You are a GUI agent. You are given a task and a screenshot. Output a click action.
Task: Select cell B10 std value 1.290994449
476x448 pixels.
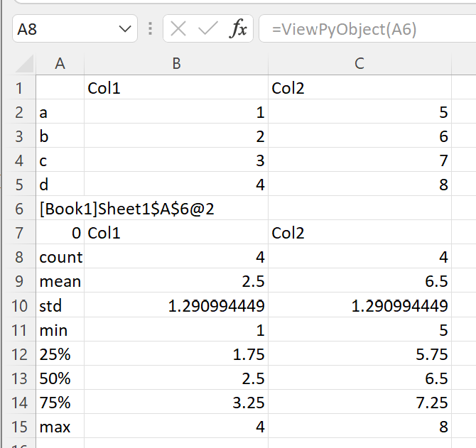(x=176, y=306)
